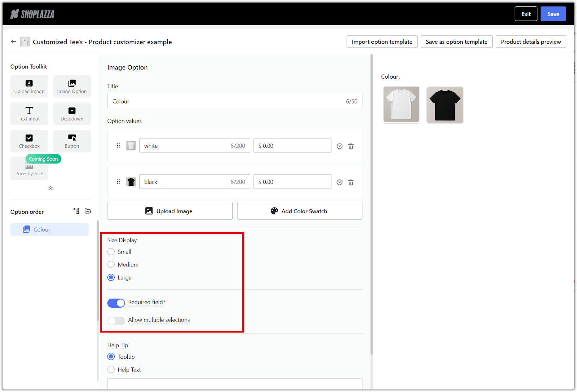The image size is (577, 392).
Task: Add a Dropdown option from the toolkit
Action: (x=72, y=114)
